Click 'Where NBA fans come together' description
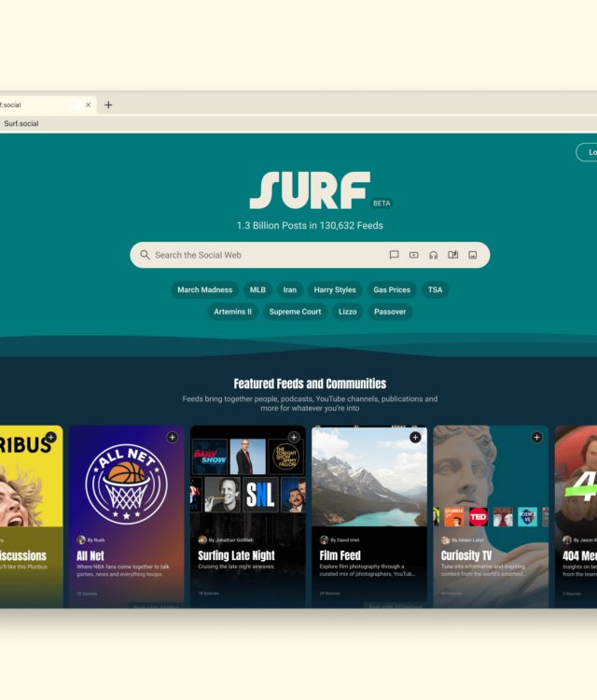The width and height of the screenshot is (597, 700). point(123,570)
